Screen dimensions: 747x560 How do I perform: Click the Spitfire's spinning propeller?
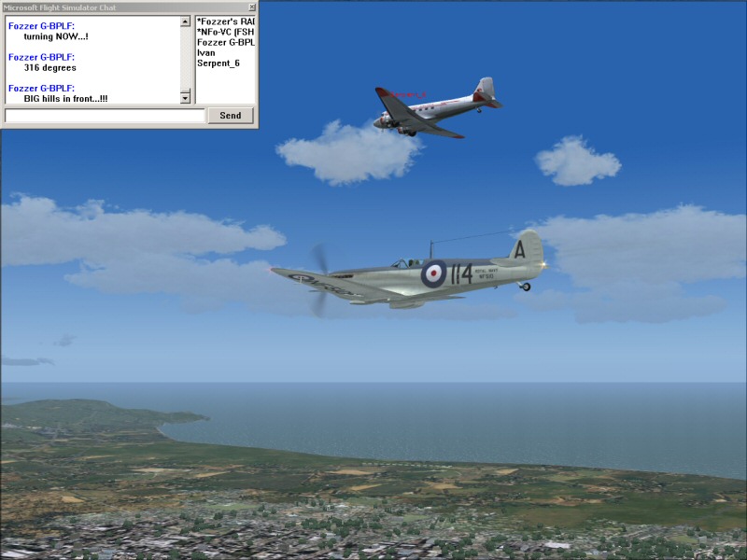pyautogui.click(x=318, y=276)
